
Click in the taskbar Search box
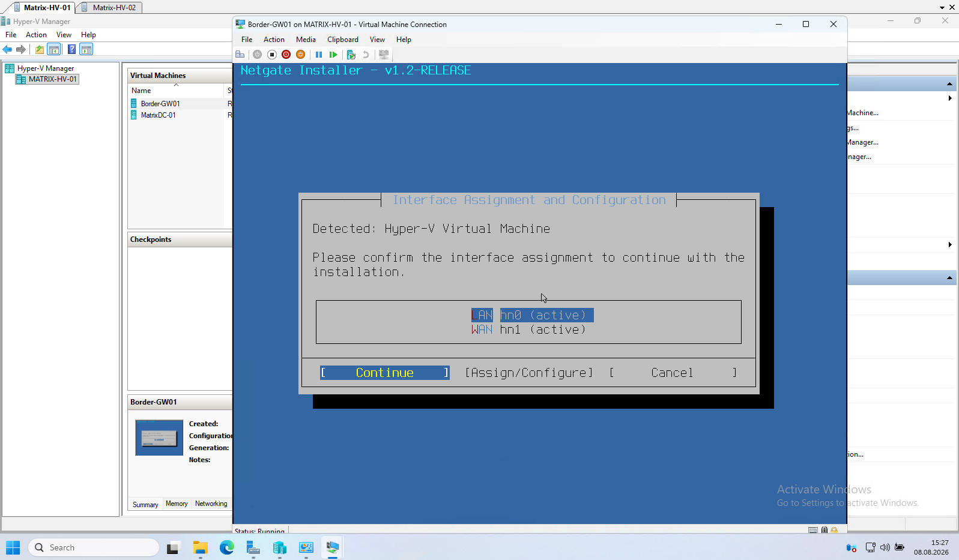[94, 547]
